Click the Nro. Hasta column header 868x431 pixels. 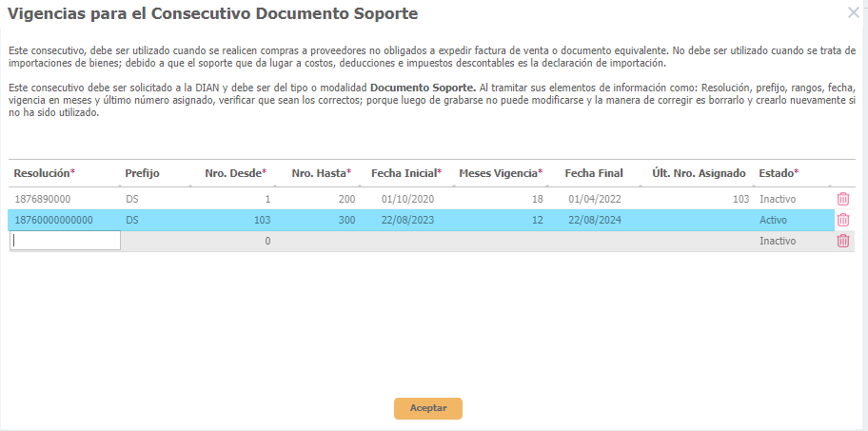(321, 173)
